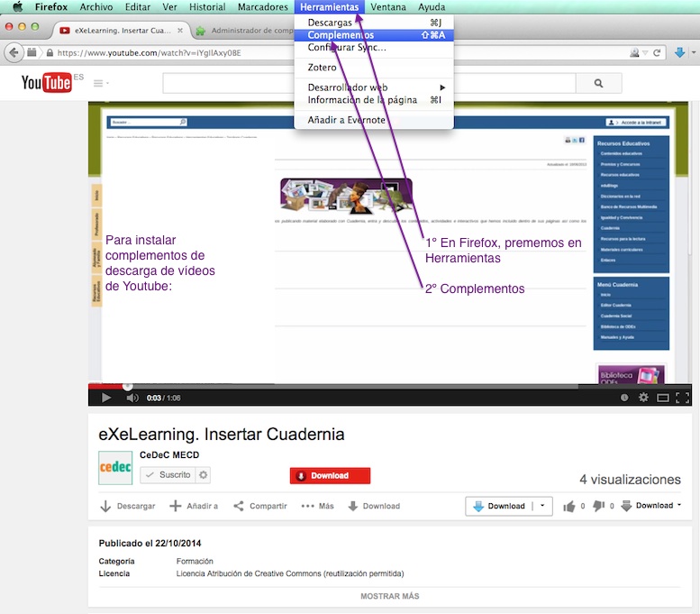The height and width of the screenshot is (614, 700).
Task: Open the Marcadores menu
Action: click(x=262, y=6)
